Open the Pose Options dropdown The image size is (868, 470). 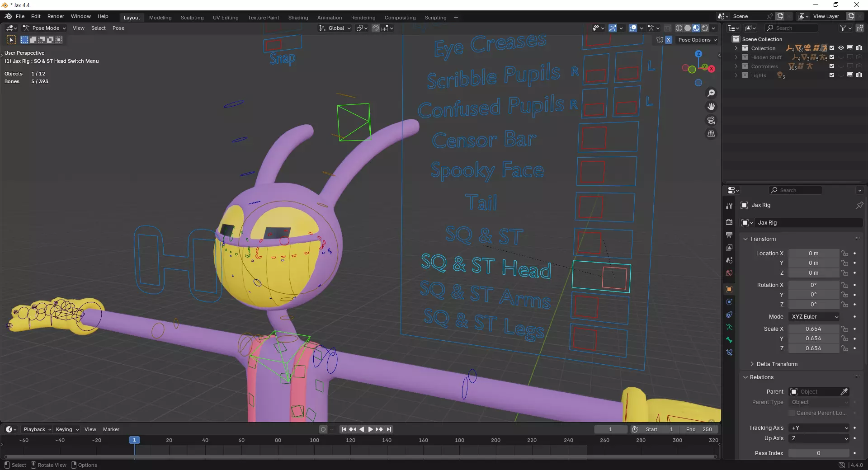click(x=698, y=40)
